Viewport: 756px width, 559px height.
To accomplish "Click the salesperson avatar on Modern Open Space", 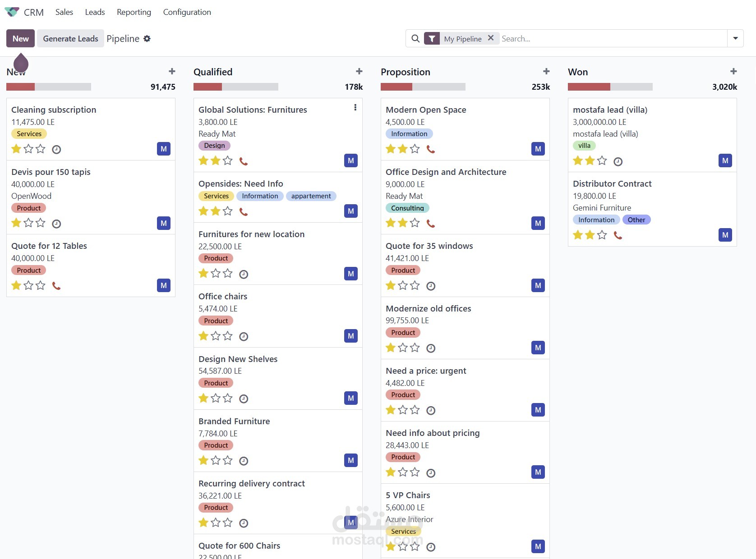I will (x=538, y=149).
